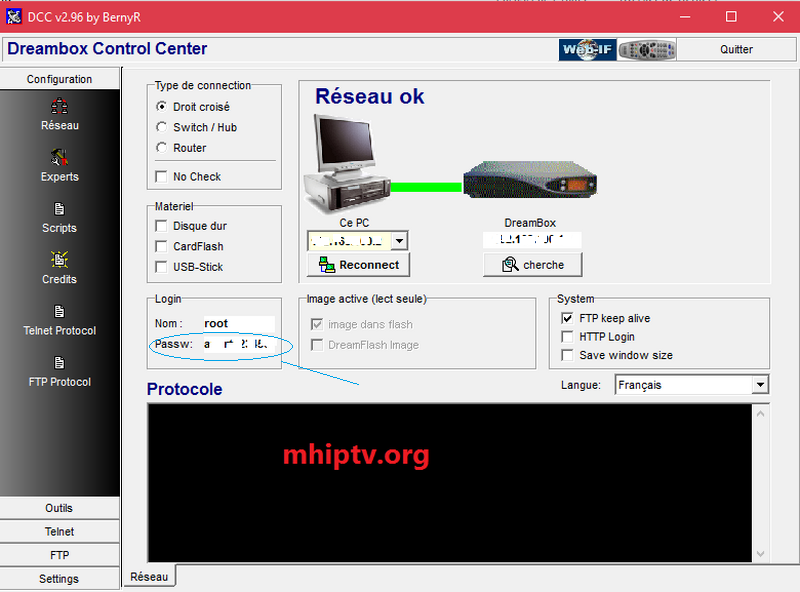Click the Reconnect button

[358, 265]
